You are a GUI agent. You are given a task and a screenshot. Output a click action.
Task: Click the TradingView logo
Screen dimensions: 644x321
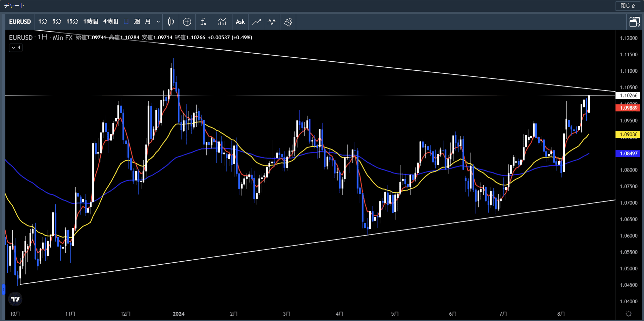[15, 299]
